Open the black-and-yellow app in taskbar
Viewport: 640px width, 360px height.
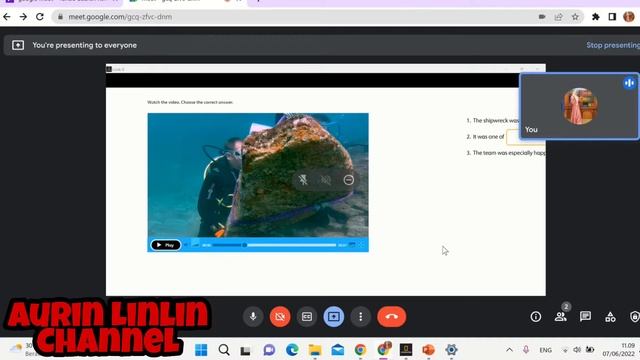pyautogui.click(x=406, y=350)
